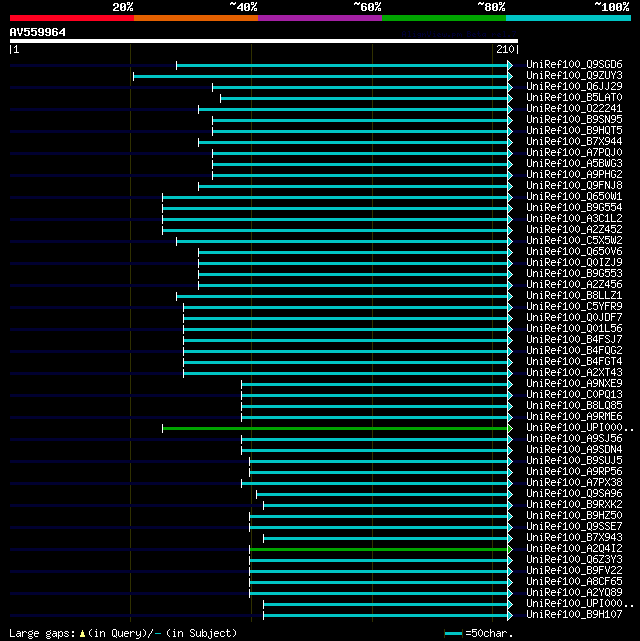Viewport: 640px width, 641px height.
Task: Click the green ~80% identity legend segment
Action: tap(444, 18)
